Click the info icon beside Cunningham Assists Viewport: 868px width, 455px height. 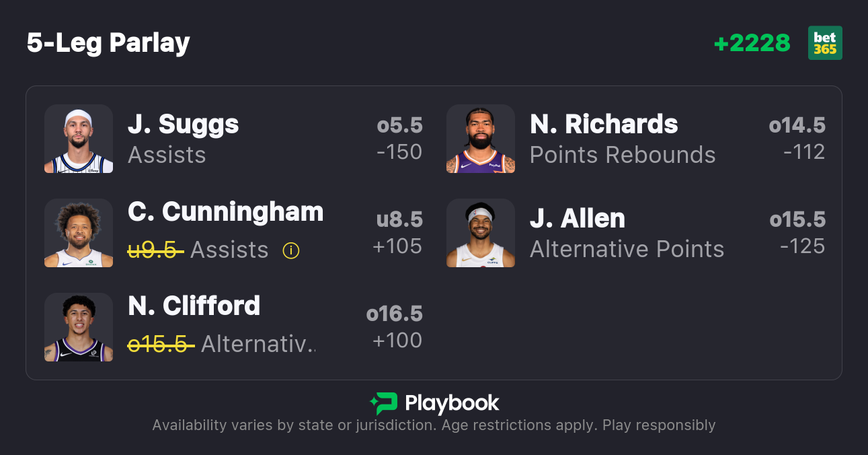pos(290,250)
